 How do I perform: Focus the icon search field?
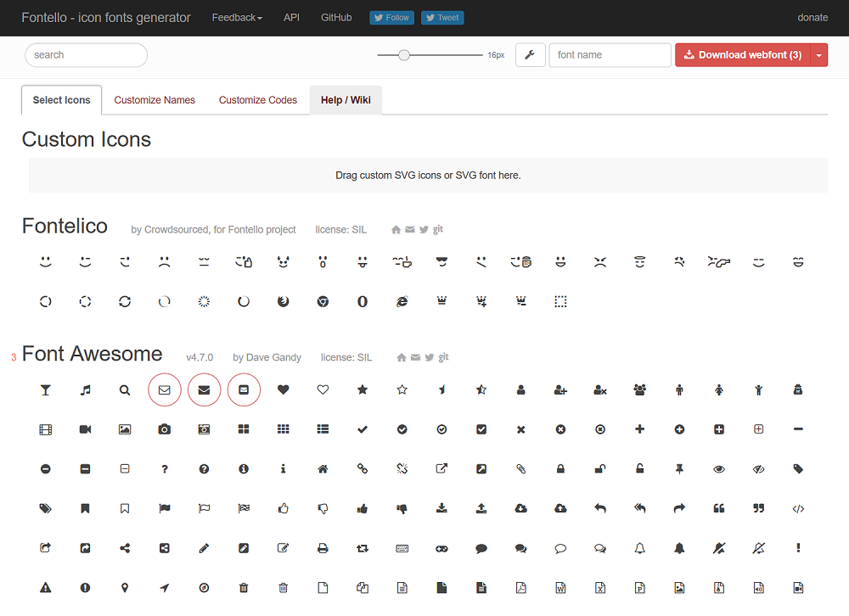coord(86,55)
